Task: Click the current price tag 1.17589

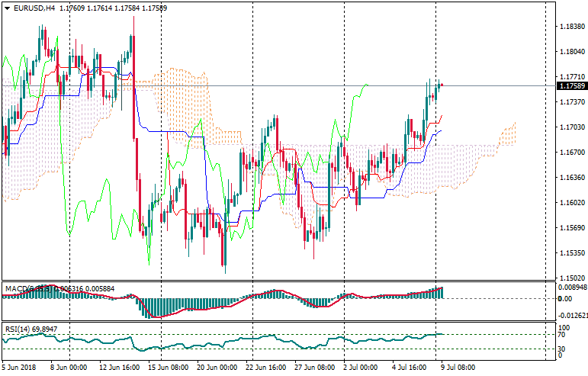Action: [567, 86]
